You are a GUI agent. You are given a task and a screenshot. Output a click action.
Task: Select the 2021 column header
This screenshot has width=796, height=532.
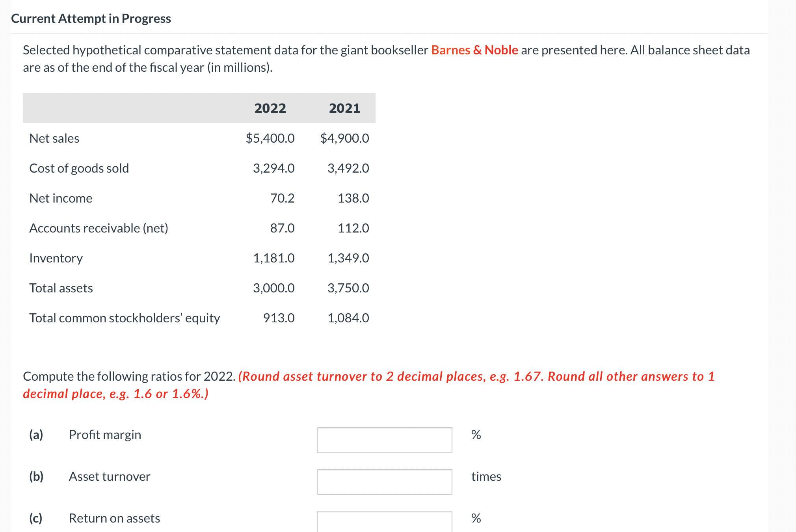click(x=345, y=108)
